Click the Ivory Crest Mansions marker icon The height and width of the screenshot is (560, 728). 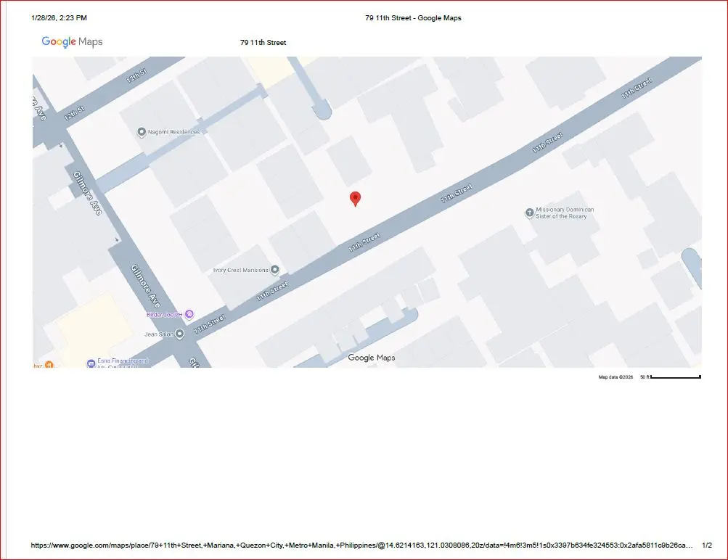click(x=275, y=270)
